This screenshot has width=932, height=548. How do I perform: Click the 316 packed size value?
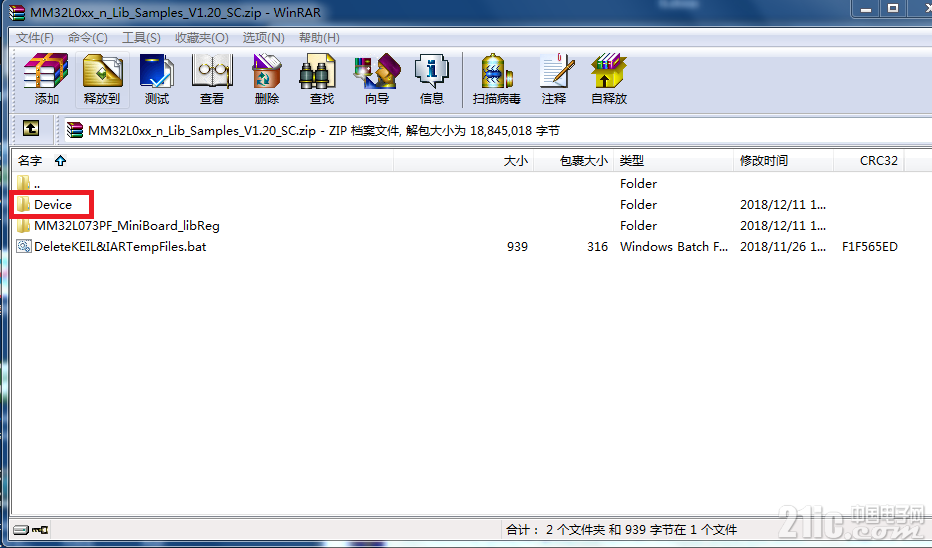click(x=597, y=247)
